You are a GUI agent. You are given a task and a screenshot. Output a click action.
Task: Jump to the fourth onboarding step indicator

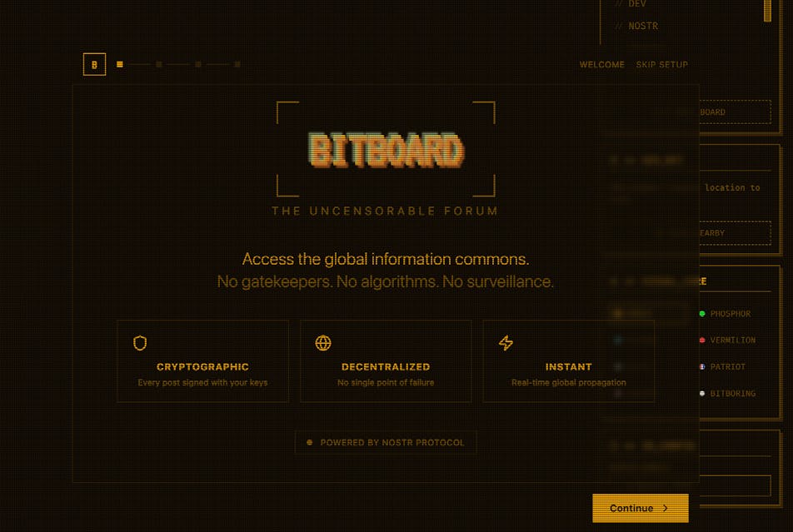tap(237, 64)
